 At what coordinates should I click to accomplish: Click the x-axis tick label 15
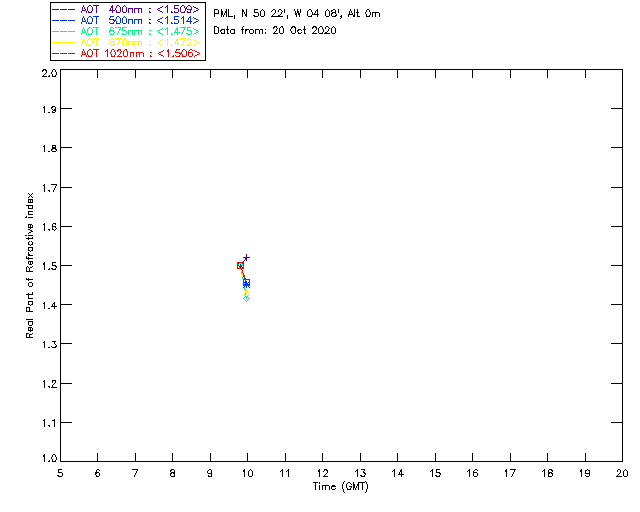point(435,473)
